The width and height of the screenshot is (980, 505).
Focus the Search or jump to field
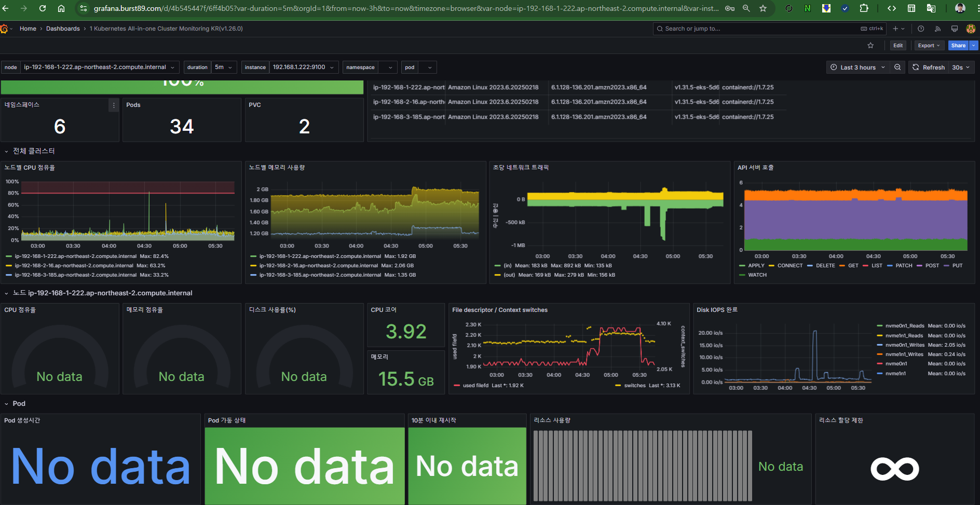(769, 29)
